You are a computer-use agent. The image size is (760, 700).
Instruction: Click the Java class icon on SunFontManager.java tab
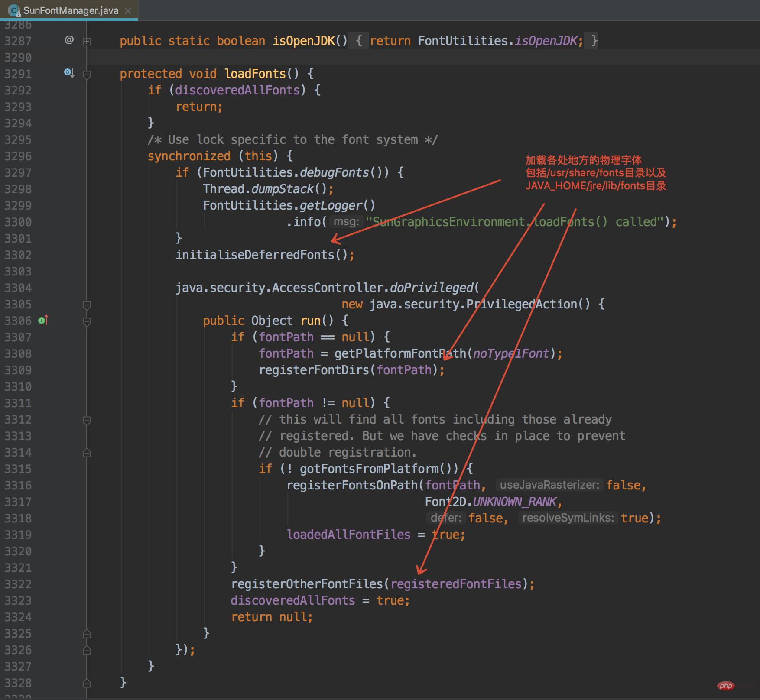13,11
